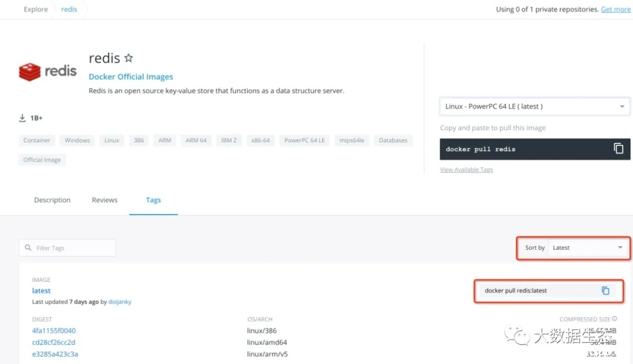
Task: Click the doijanky user profile link
Action: pos(120,301)
